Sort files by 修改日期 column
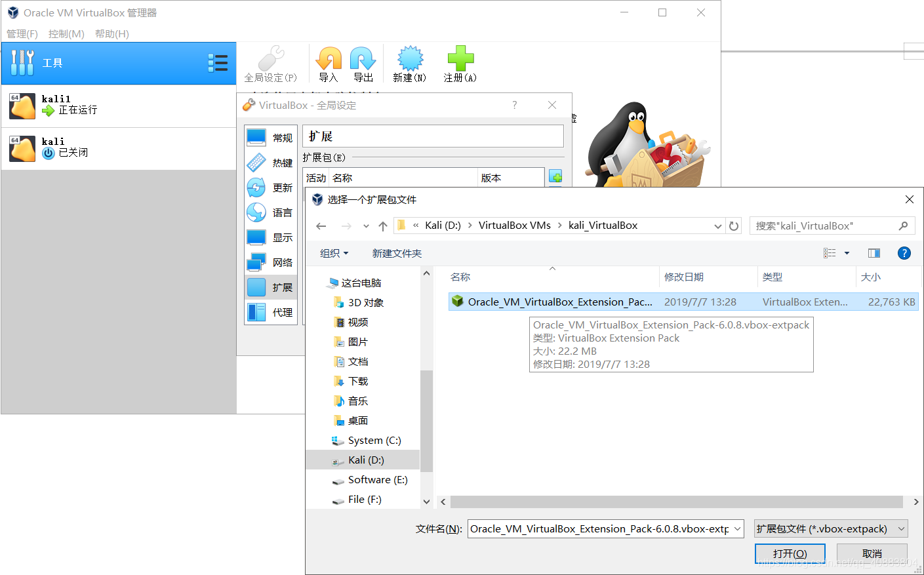Screen dimensions: 924x575 click(708, 277)
